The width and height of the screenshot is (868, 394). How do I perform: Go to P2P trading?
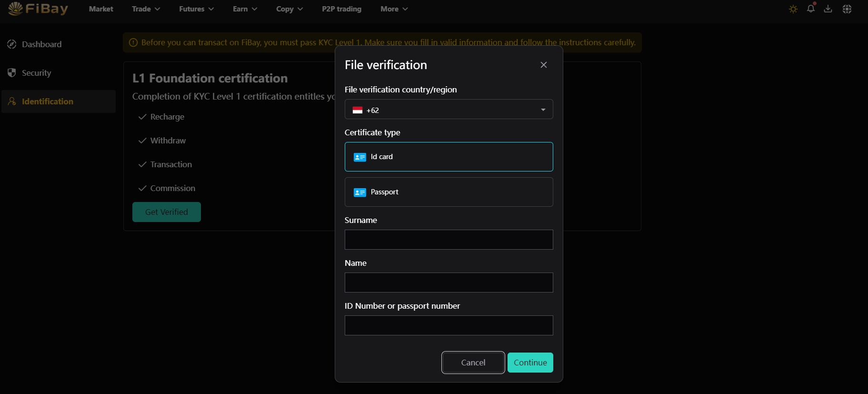(x=341, y=9)
